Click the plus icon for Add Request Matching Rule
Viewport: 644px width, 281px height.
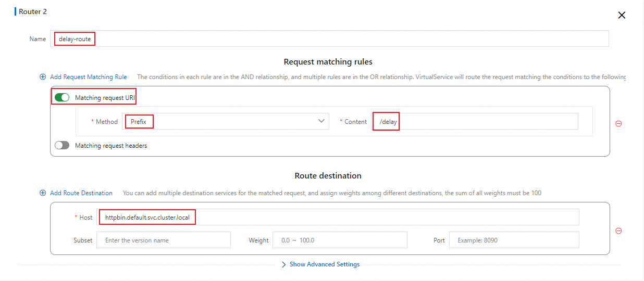[43, 77]
